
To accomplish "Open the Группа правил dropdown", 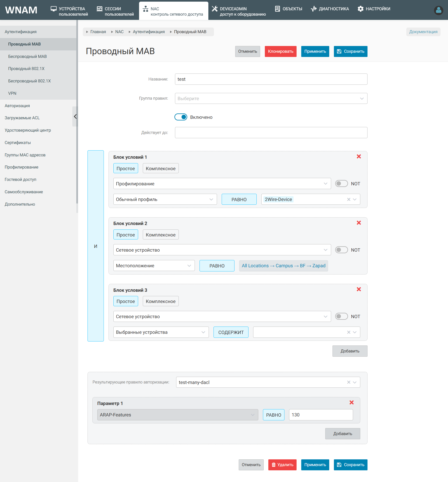I will (271, 99).
